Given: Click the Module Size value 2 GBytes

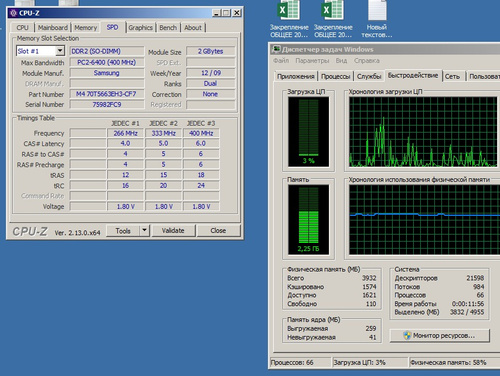Looking at the screenshot, I should click(x=210, y=51).
